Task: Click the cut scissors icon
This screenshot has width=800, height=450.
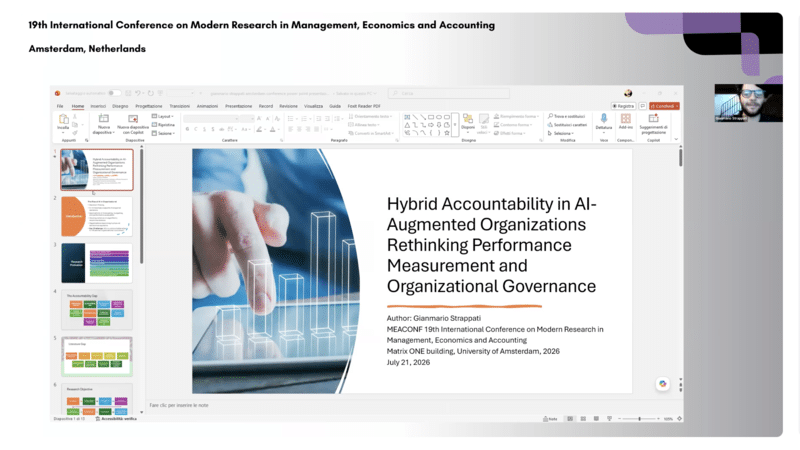Action: 75,116
